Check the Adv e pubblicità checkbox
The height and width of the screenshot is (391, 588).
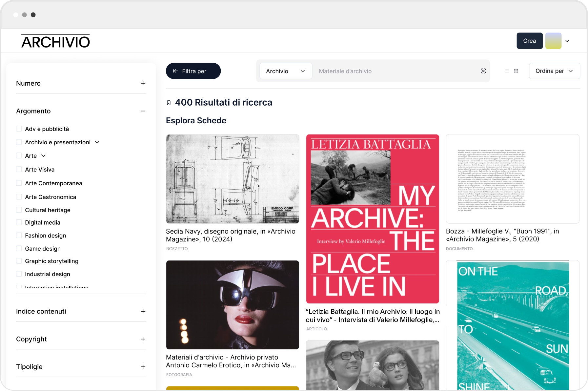pos(19,129)
